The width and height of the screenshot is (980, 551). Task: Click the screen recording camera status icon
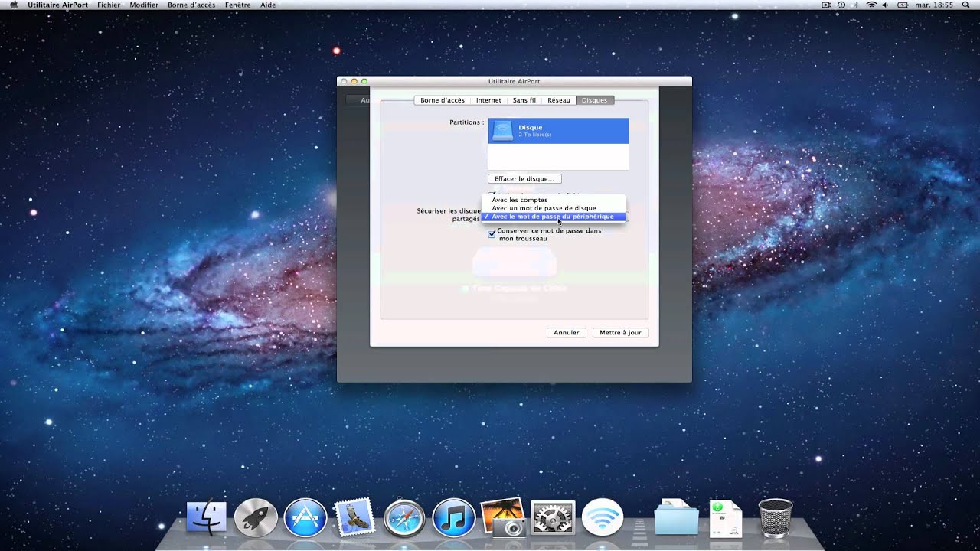(x=827, y=5)
